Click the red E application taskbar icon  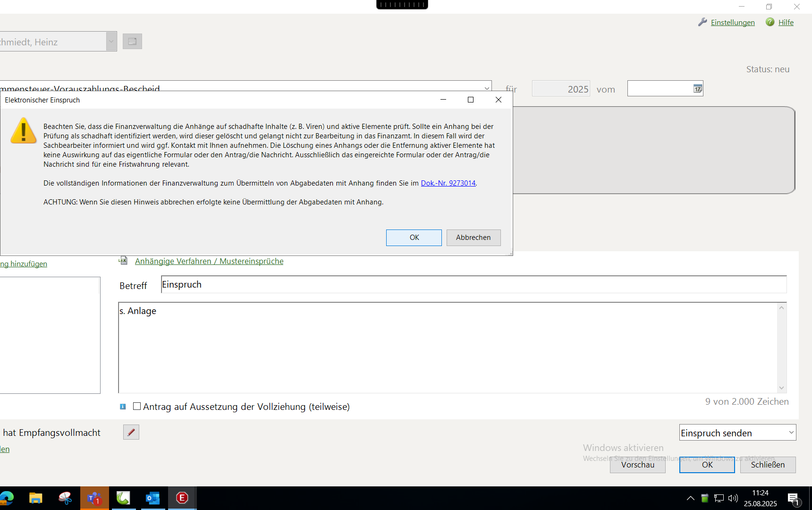click(182, 498)
